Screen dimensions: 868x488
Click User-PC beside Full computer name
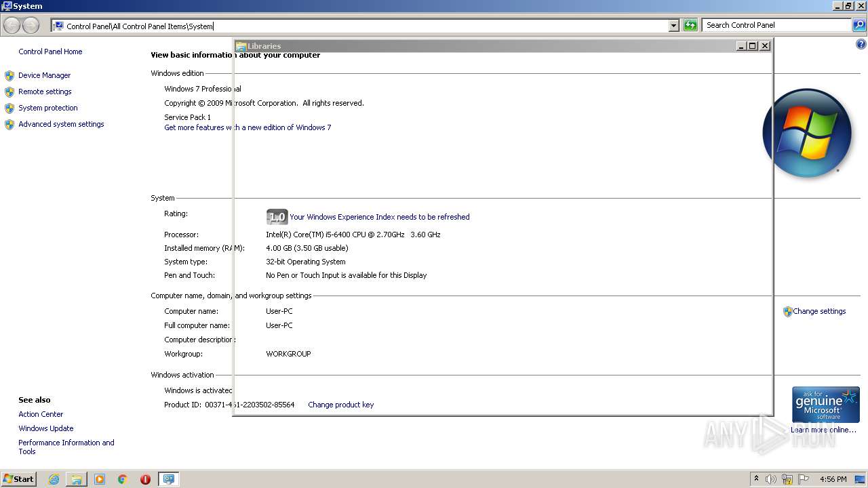pyautogui.click(x=279, y=325)
